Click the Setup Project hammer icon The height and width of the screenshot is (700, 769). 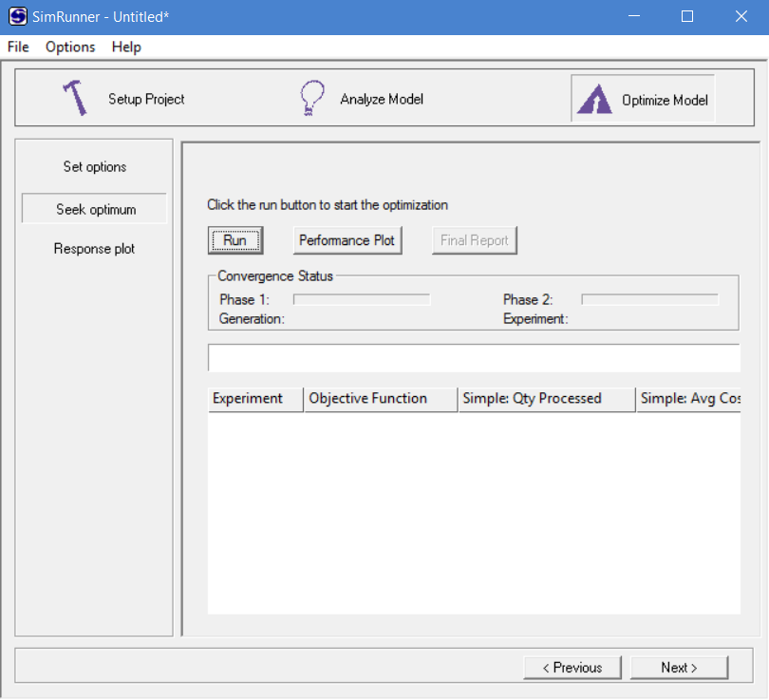point(75,98)
